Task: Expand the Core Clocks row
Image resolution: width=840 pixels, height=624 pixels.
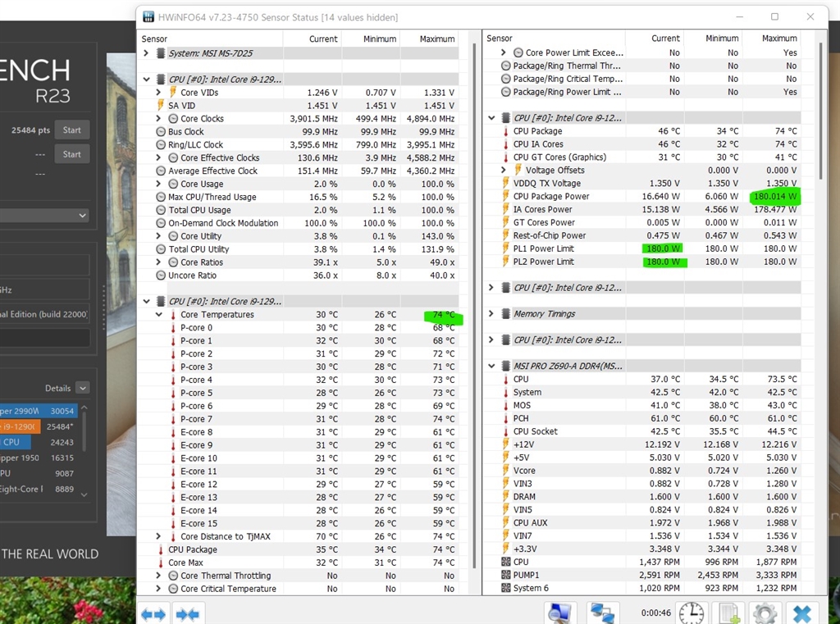Action: [158, 118]
